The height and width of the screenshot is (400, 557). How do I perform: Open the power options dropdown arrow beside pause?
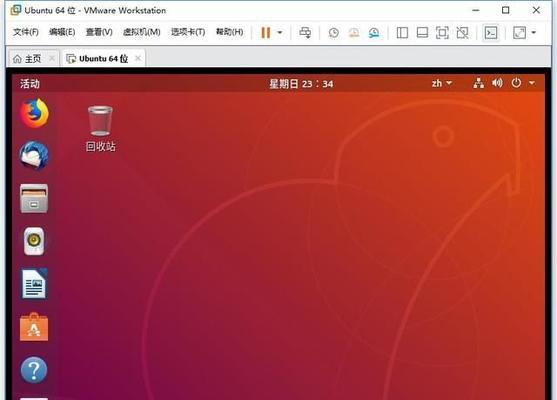280,33
